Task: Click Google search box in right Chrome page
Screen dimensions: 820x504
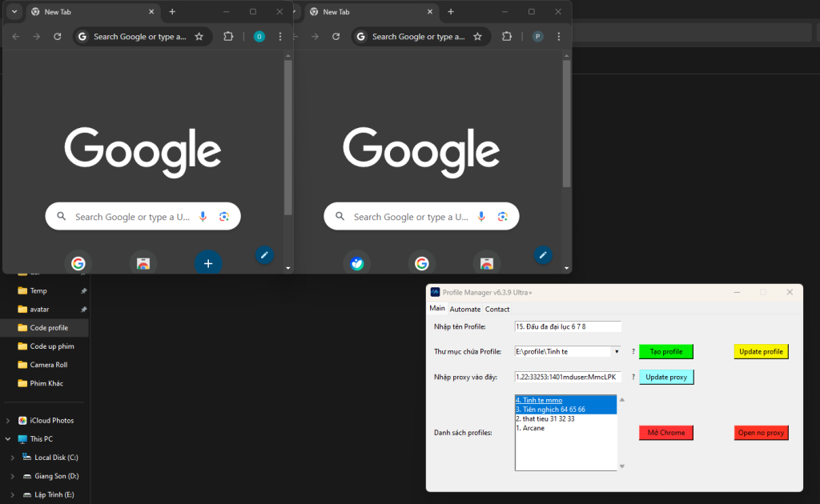Action: [421, 216]
